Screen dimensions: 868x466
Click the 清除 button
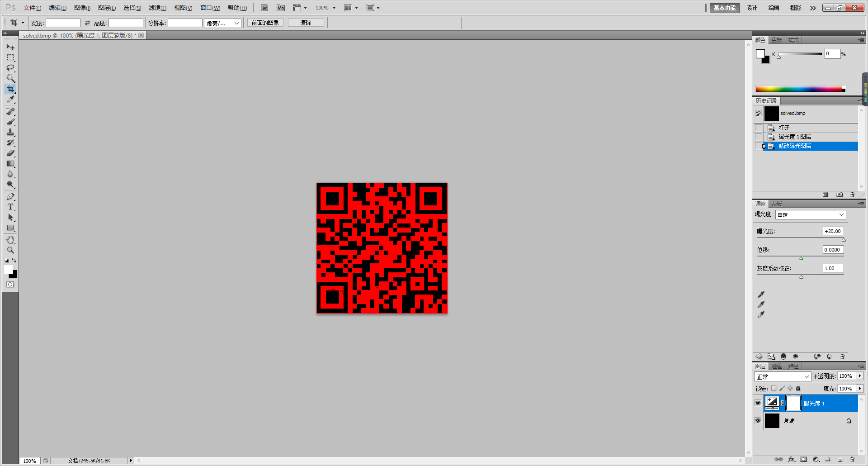(306, 23)
